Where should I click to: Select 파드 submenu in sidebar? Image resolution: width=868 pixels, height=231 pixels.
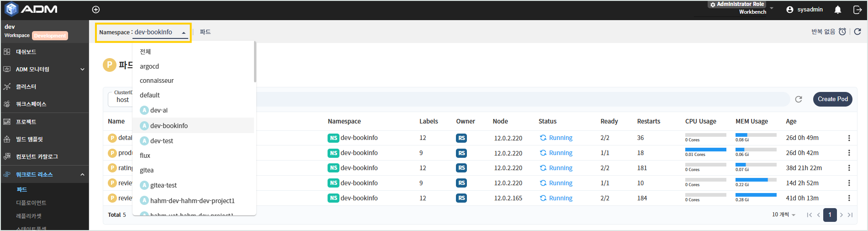[22, 189]
